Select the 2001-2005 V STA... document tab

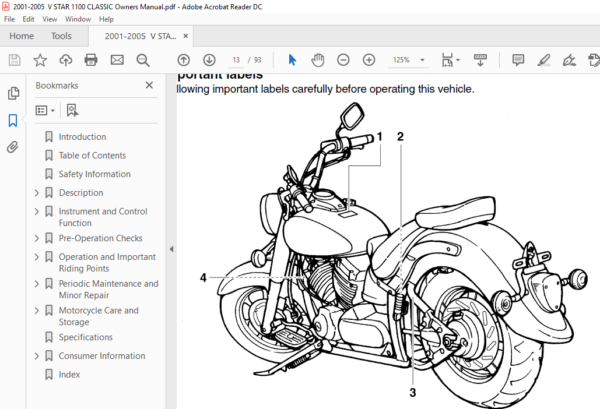click(x=140, y=36)
